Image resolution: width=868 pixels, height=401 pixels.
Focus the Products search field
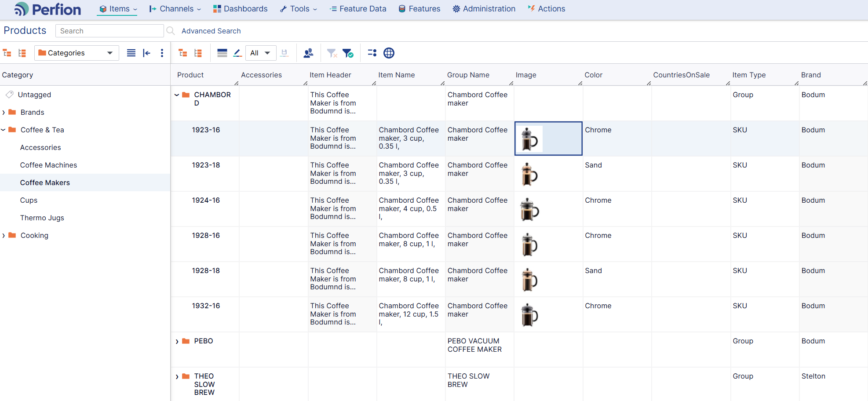(109, 31)
